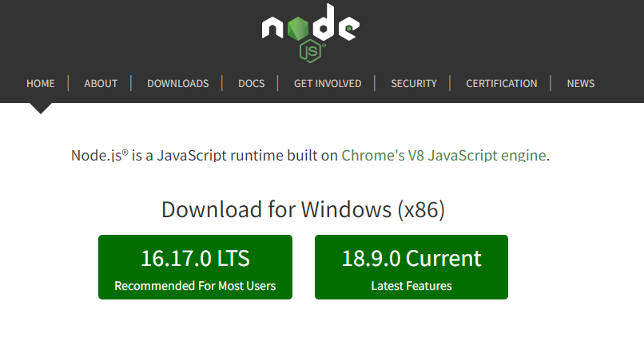Click the Download for Windows (x86) heading
This screenshot has height=337, width=644.
pos(303,209)
